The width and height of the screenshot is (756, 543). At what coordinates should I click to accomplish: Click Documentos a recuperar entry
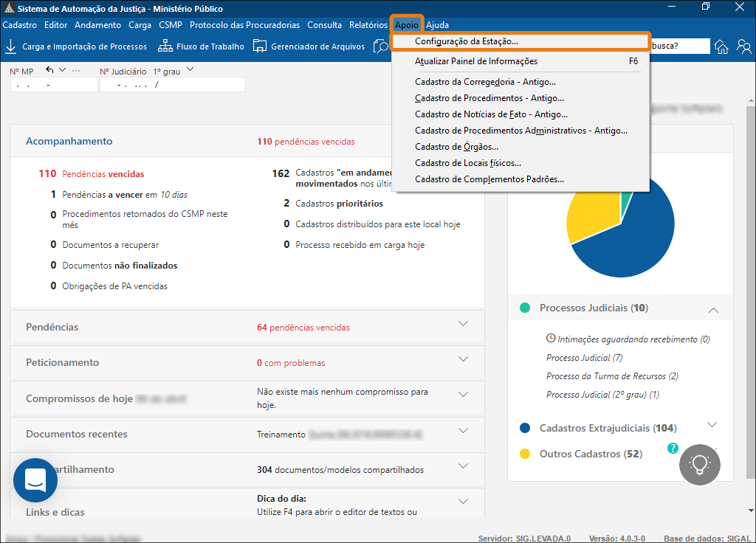point(105,245)
